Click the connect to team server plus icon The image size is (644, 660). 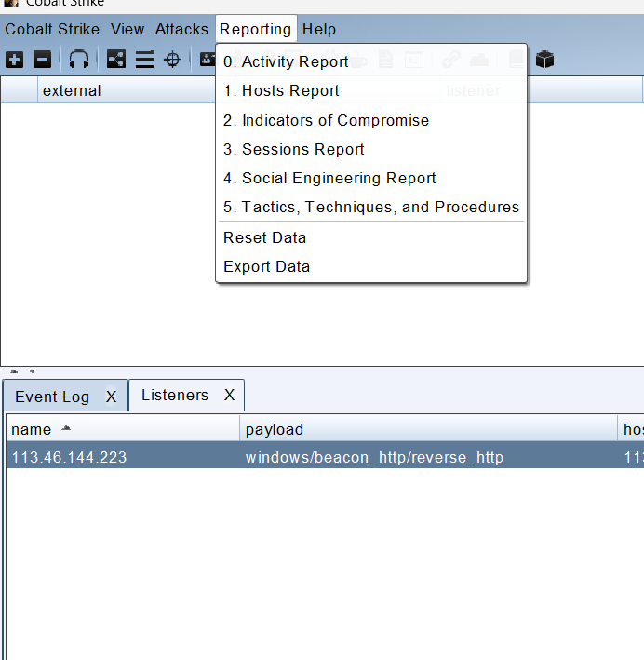click(14, 60)
